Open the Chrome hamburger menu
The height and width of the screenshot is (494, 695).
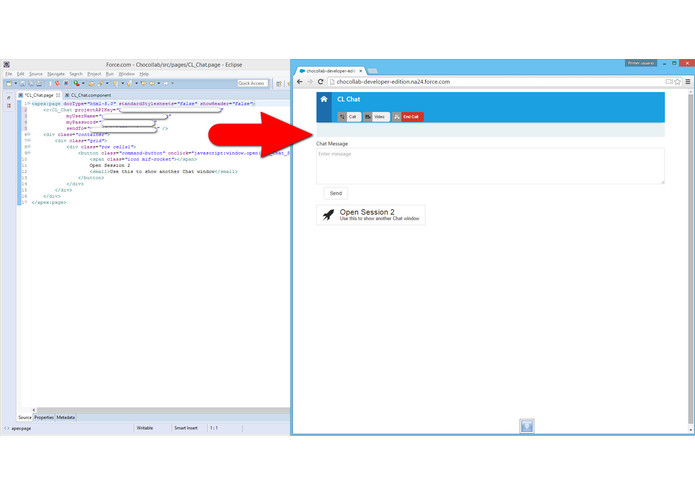688,82
